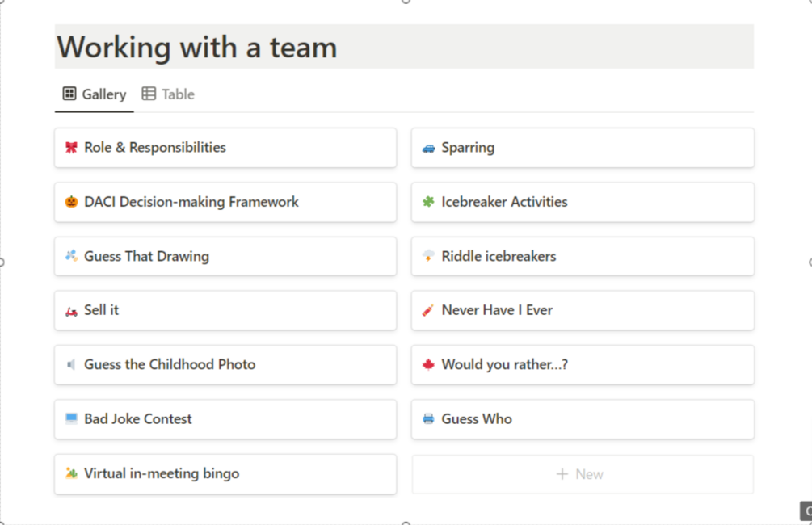Click the printer icon beside Guess Who
812x525 pixels.
428,419
